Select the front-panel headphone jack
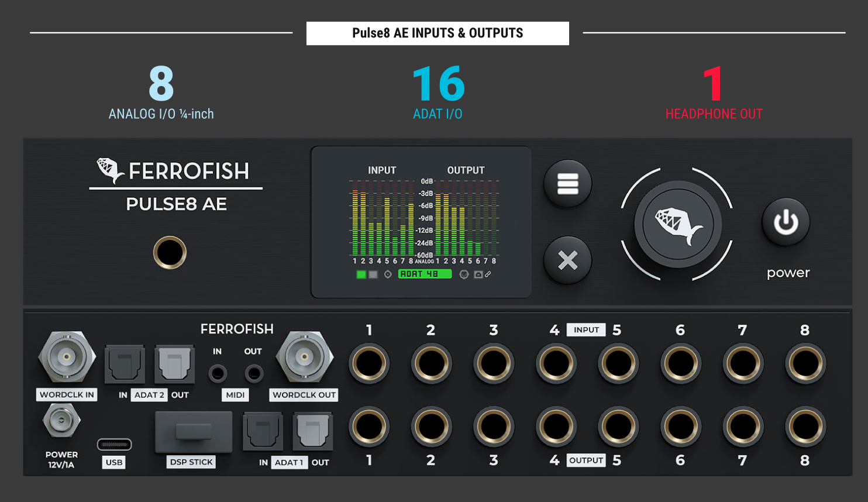Viewport: 868px width, 502px height. [170, 253]
